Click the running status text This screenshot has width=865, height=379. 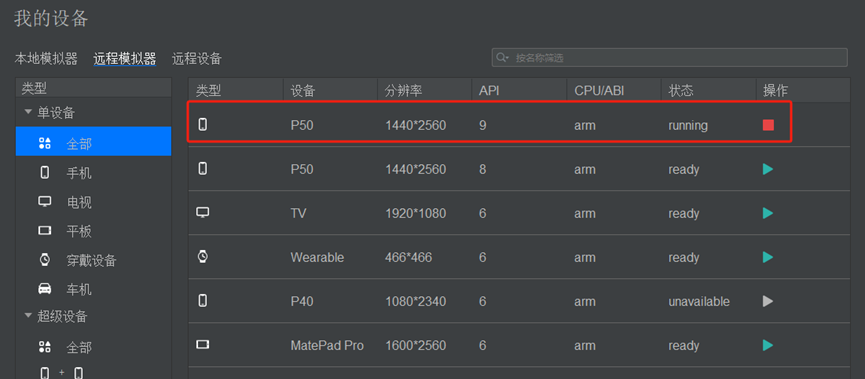point(688,126)
